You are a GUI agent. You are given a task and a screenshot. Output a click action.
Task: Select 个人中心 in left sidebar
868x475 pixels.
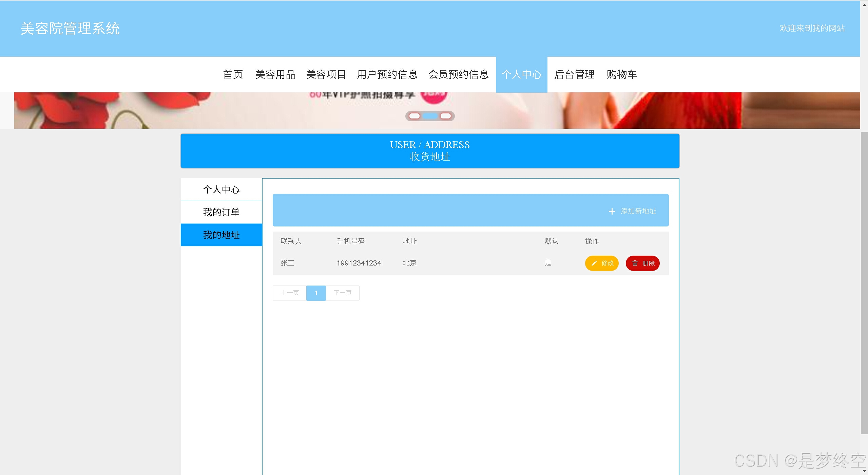221,189
